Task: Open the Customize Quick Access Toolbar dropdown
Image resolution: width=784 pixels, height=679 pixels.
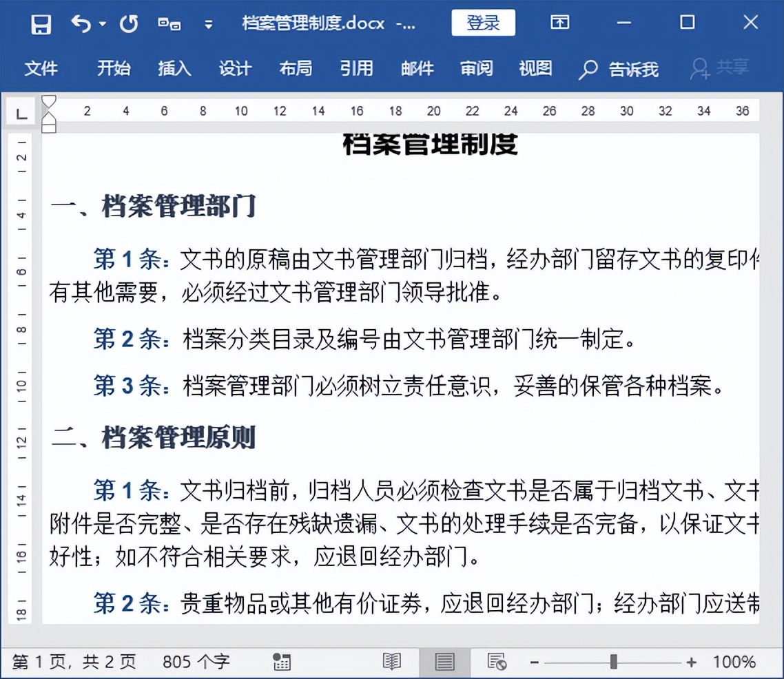Action: (209, 24)
